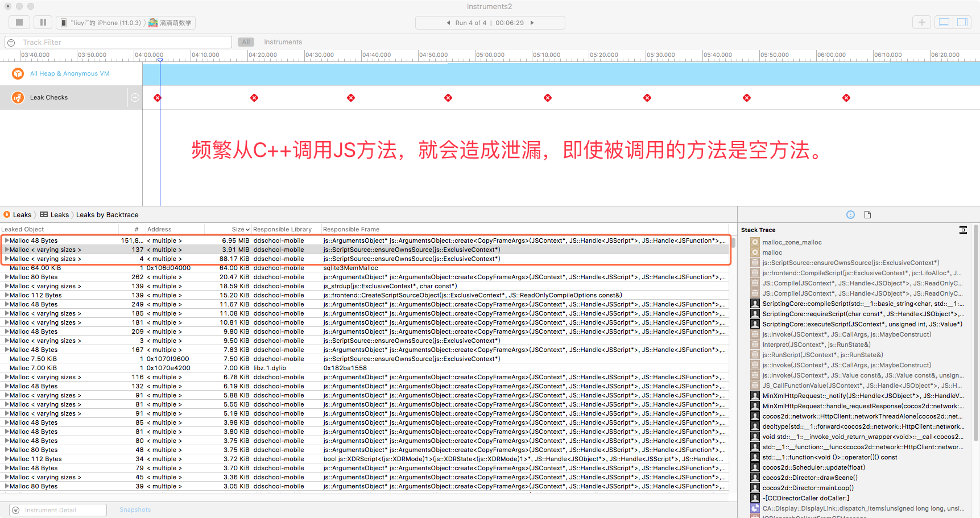This screenshot has width=980, height=518.
Task: Select the JS_CallFunctionValue stack frame
Action: pyautogui.click(x=862, y=386)
